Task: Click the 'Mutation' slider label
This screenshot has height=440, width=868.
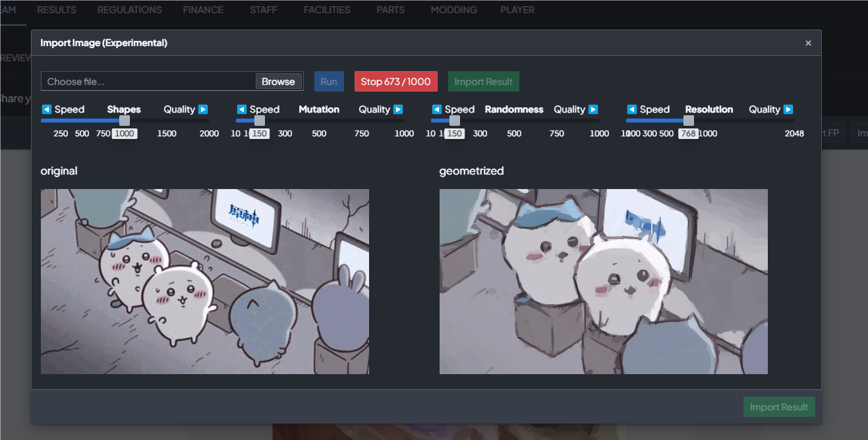Action: [x=319, y=109]
